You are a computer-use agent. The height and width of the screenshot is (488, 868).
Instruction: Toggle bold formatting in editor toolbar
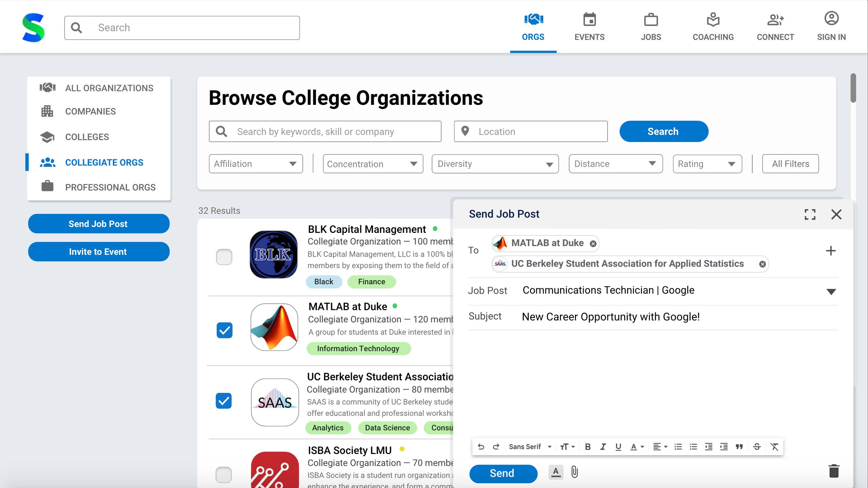587,447
